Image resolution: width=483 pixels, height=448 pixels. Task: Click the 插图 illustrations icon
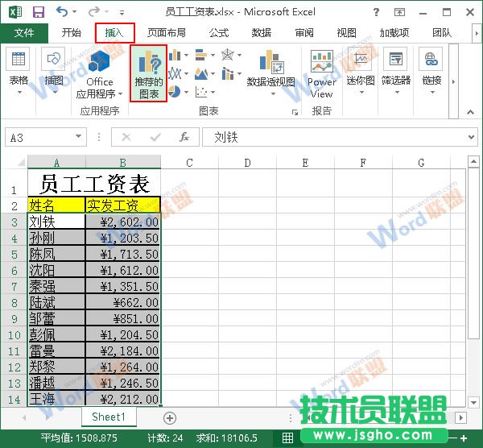pyautogui.click(x=53, y=59)
